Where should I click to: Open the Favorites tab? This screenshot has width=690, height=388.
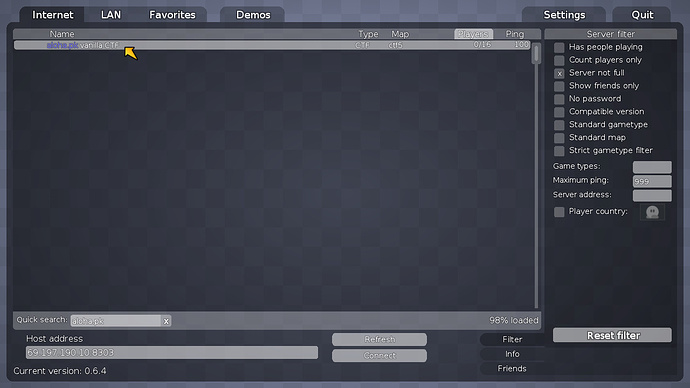pyautogui.click(x=172, y=15)
